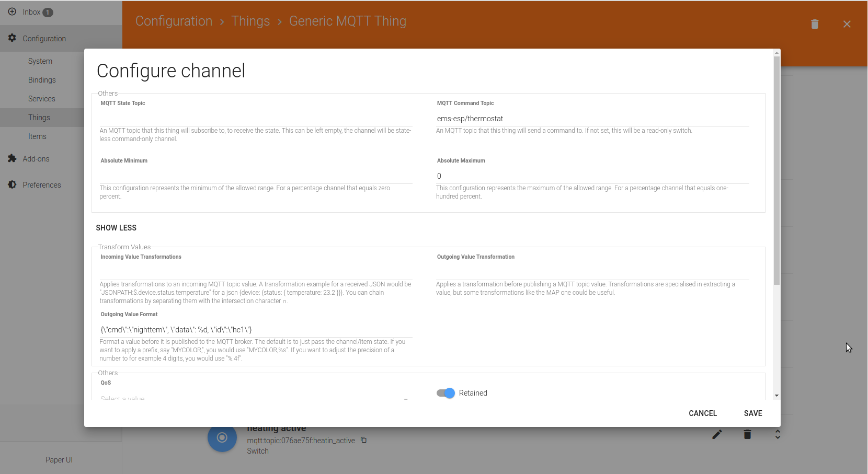868x474 pixels.
Task: Open Services in the sidebar
Action: coord(42,99)
